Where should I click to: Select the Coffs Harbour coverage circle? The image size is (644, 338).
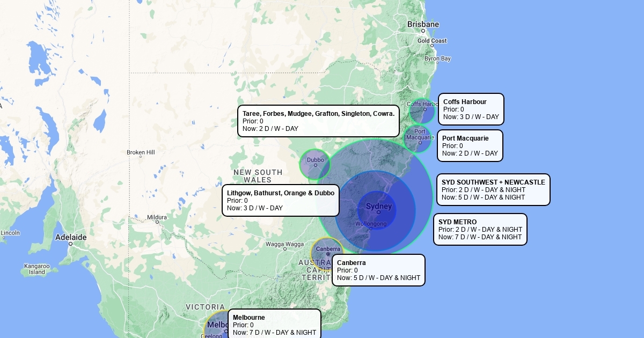click(x=422, y=111)
